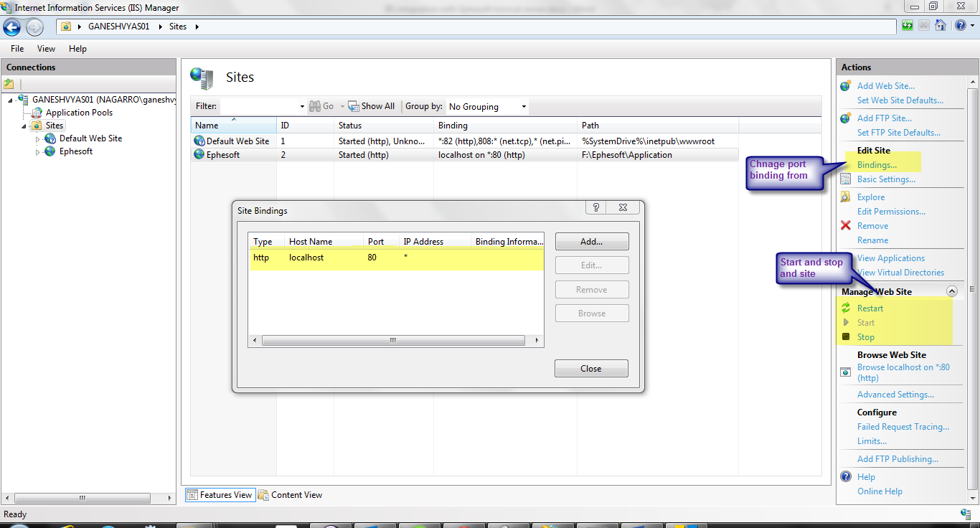This screenshot has width=980, height=528.
Task: Open the View menu
Action: 46,49
